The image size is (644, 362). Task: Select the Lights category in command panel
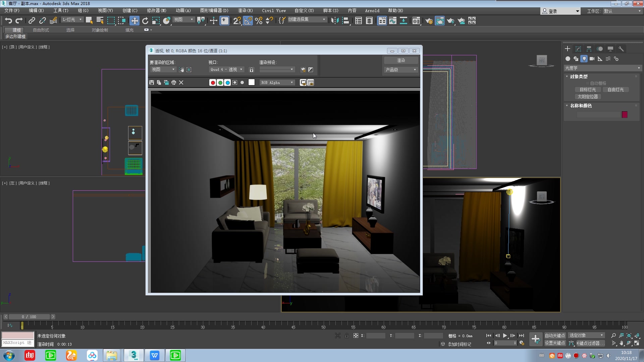click(x=584, y=59)
